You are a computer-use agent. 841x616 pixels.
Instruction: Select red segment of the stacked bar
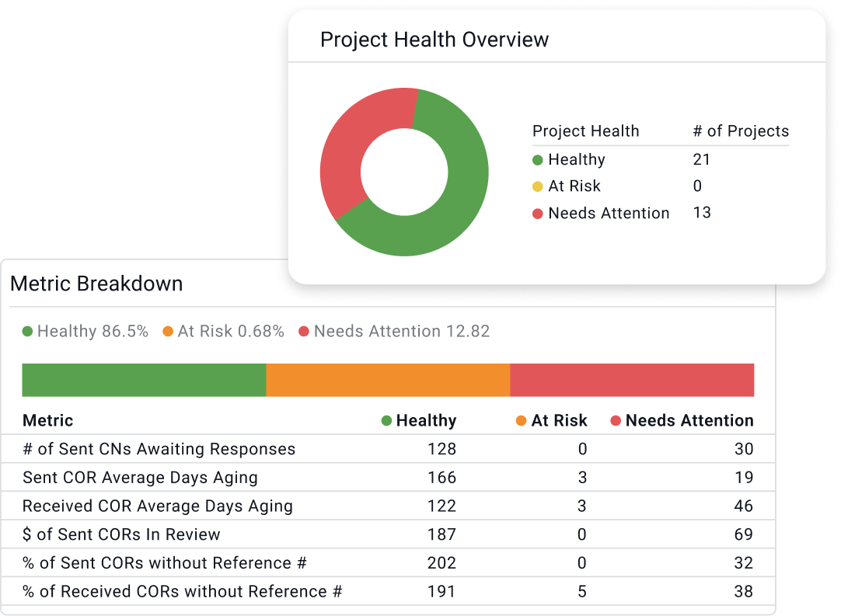[x=632, y=380]
